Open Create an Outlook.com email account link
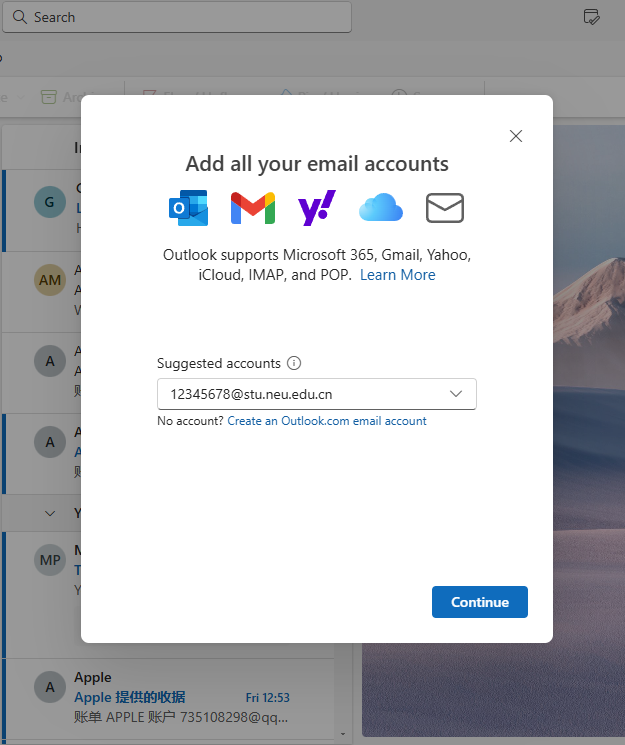This screenshot has width=625, height=745. point(327,421)
